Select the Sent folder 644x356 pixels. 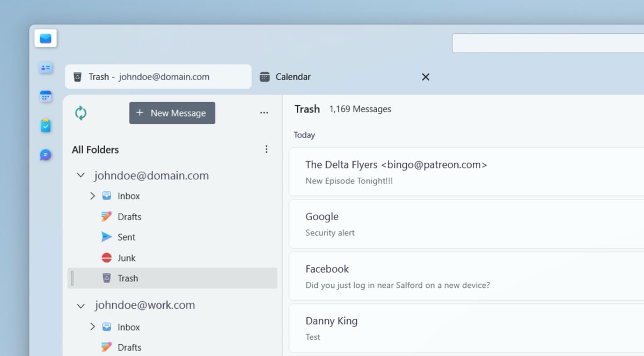point(126,237)
